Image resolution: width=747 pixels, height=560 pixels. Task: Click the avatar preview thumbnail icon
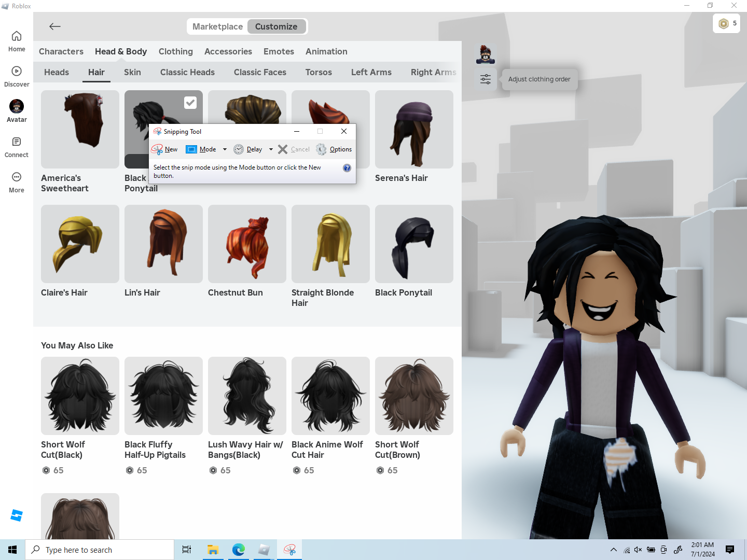[486, 54]
